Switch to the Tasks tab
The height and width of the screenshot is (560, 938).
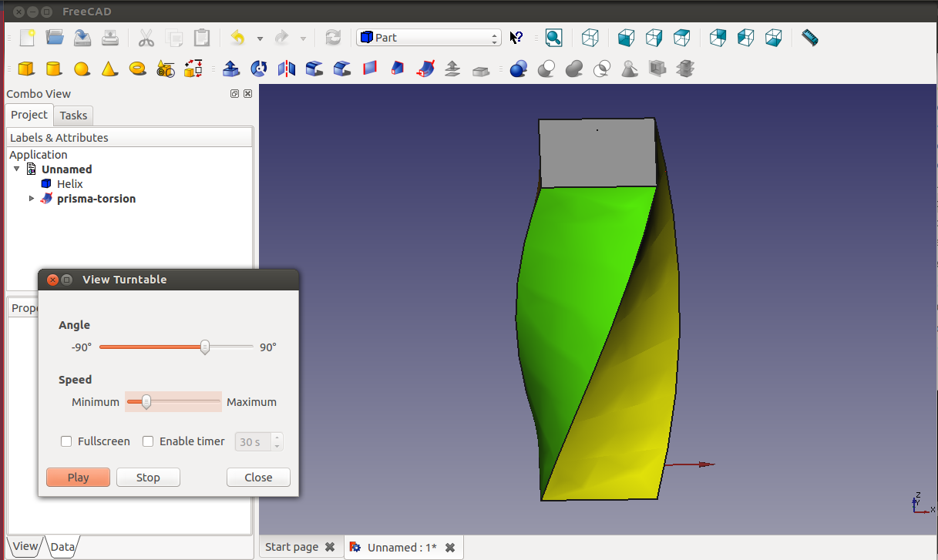tap(73, 116)
